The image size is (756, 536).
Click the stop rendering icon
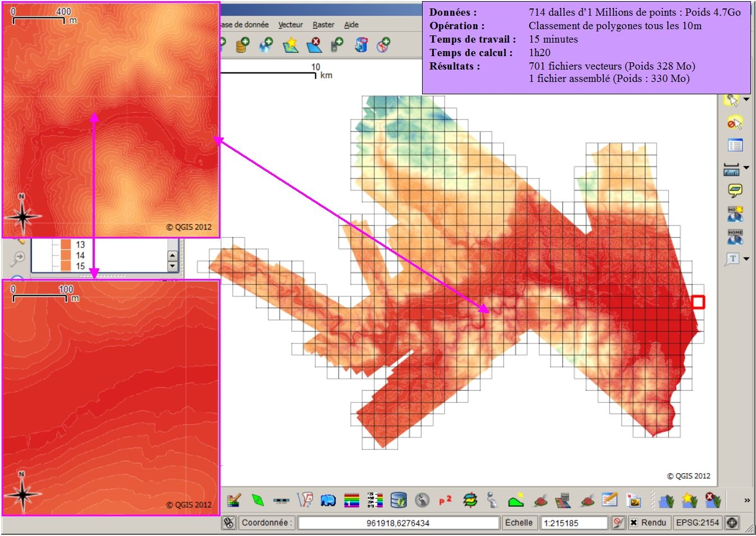click(618, 523)
